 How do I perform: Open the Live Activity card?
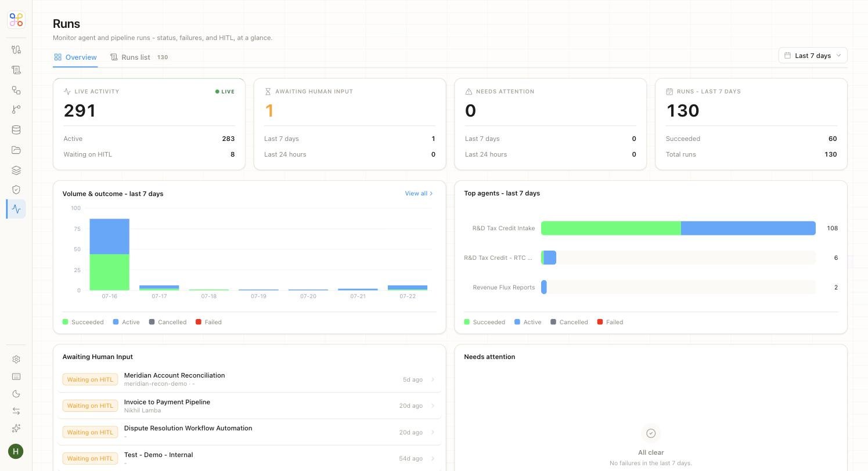pyautogui.click(x=149, y=124)
